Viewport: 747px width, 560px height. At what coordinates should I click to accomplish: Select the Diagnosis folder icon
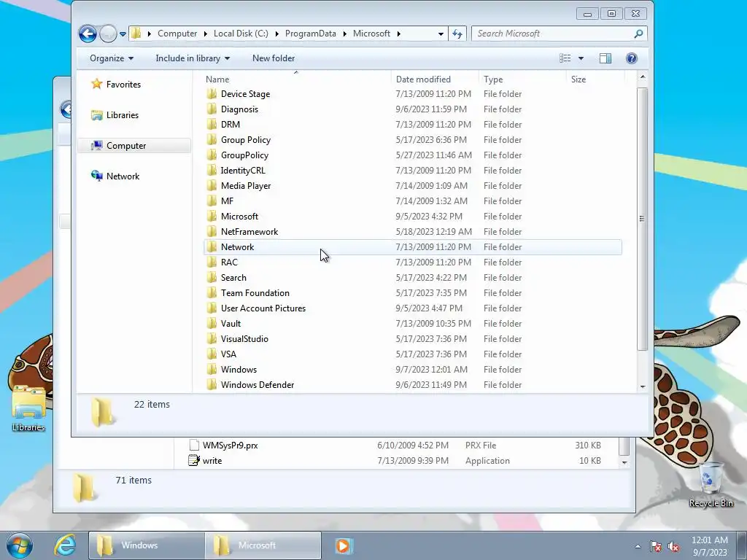212,109
